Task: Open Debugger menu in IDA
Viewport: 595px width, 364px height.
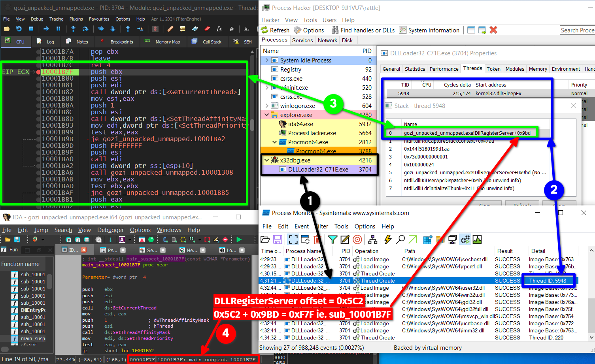Action: coord(111,230)
